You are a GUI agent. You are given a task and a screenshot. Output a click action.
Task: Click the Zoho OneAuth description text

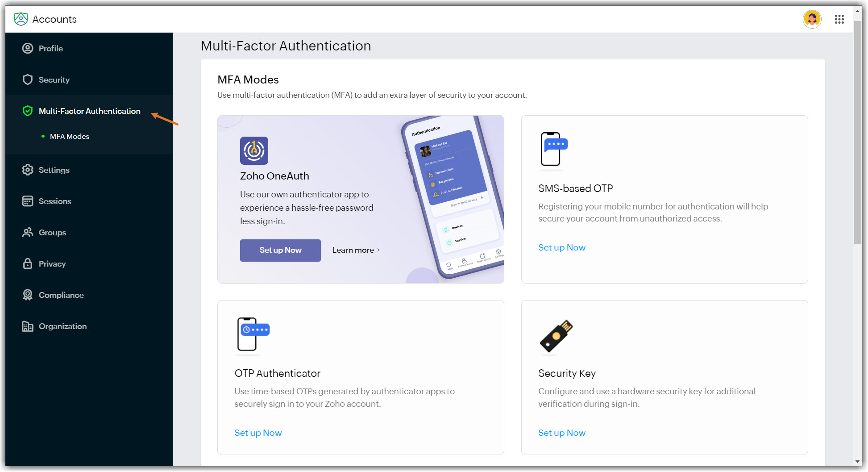[307, 208]
